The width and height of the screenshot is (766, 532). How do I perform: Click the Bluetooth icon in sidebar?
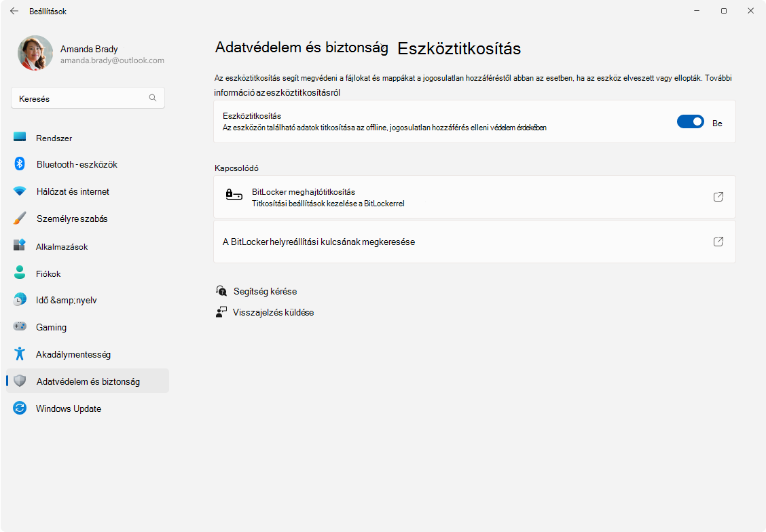pos(20,164)
